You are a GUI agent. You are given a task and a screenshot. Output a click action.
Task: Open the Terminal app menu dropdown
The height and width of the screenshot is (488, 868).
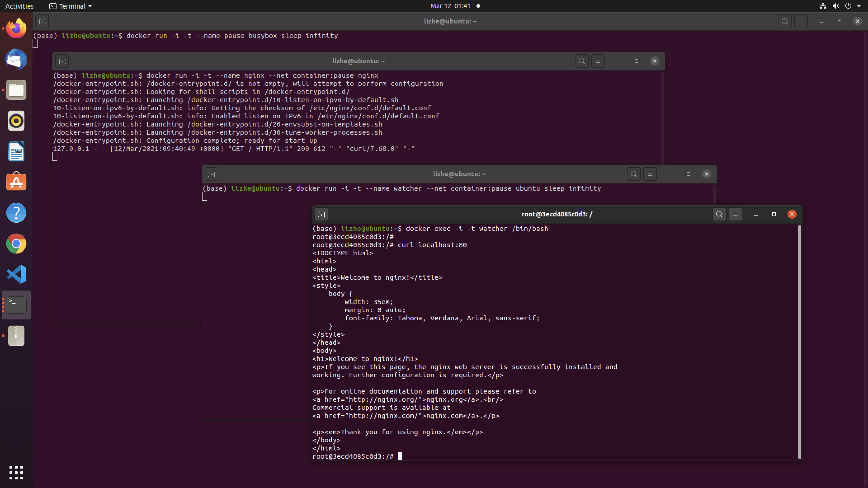click(x=71, y=6)
